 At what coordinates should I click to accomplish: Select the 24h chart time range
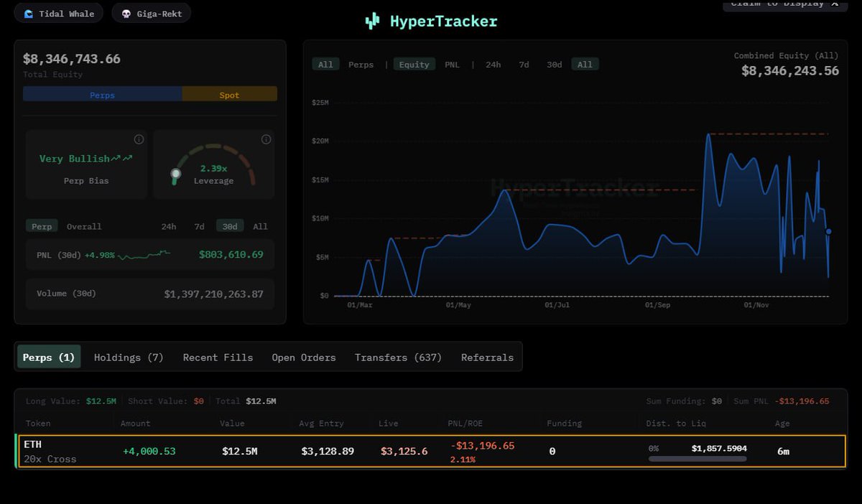[493, 65]
